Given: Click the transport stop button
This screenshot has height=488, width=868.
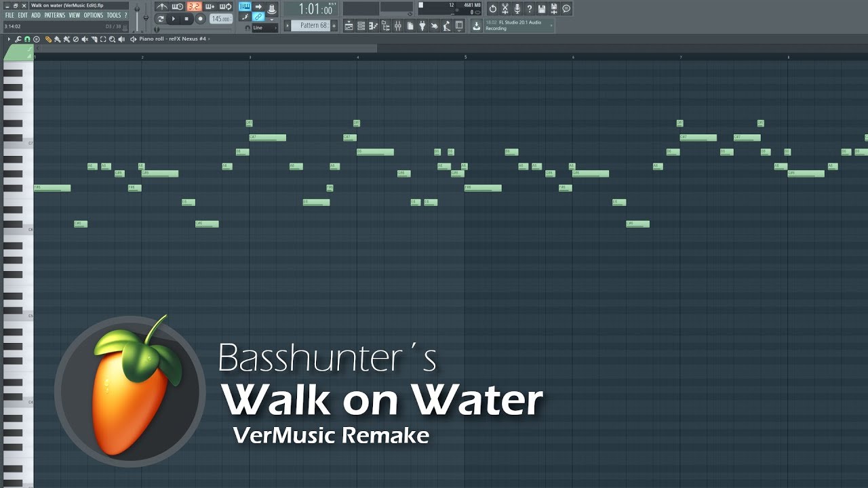Looking at the screenshot, I should coord(186,18).
